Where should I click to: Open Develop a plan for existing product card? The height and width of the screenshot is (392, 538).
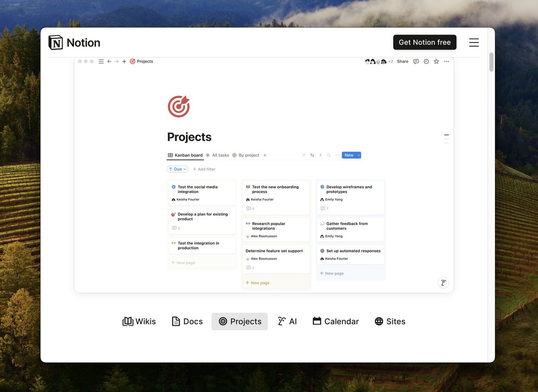pos(202,221)
